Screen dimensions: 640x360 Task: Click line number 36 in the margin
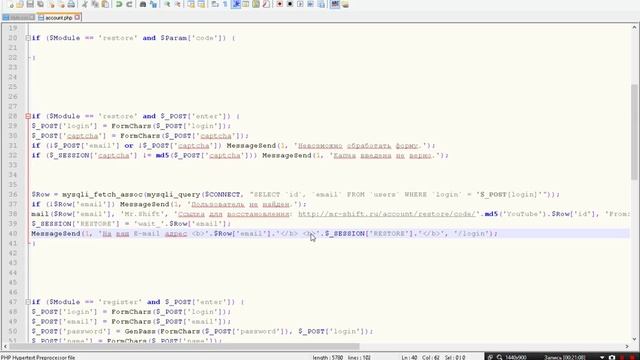pyautogui.click(x=13, y=195)
